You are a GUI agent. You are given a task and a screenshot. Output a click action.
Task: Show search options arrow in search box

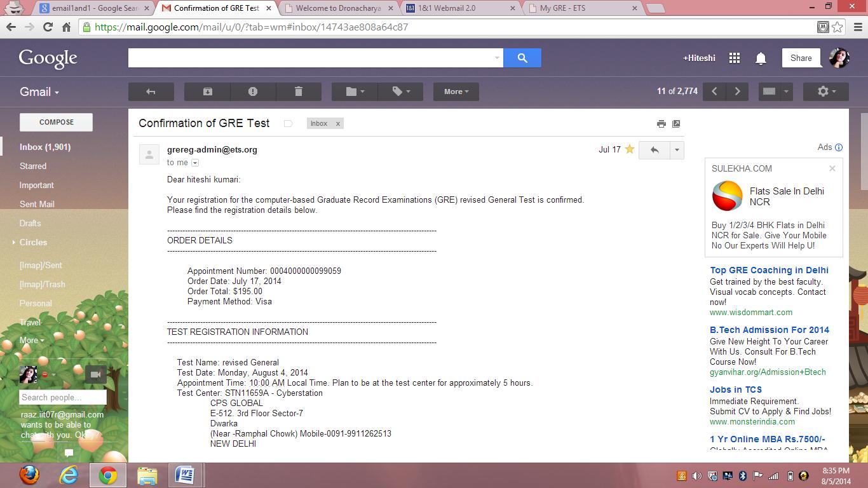click(497, 58)
